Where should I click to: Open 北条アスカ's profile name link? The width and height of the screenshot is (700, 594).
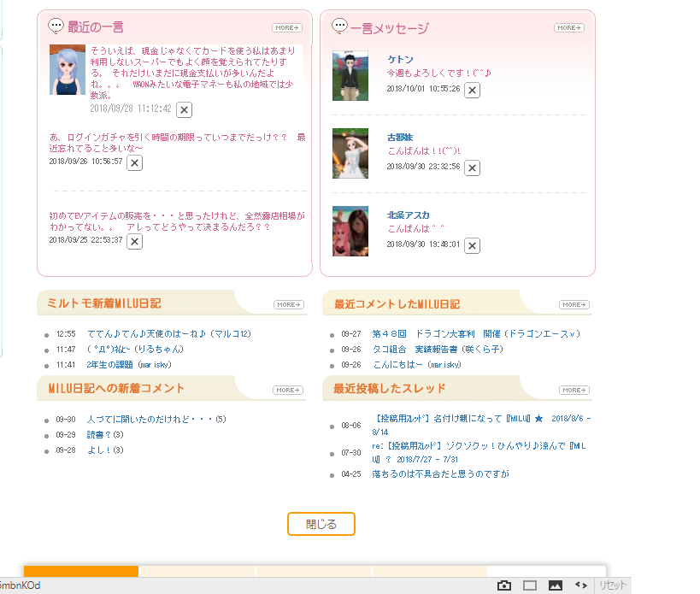409,215
